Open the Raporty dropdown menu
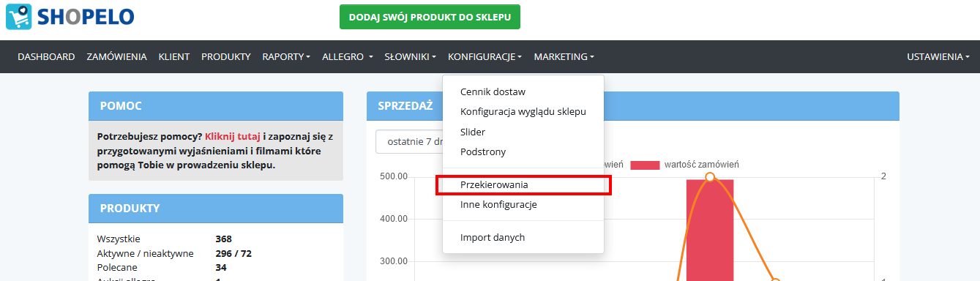This screenshot has height=281, width=980. [x=286, y=56]
